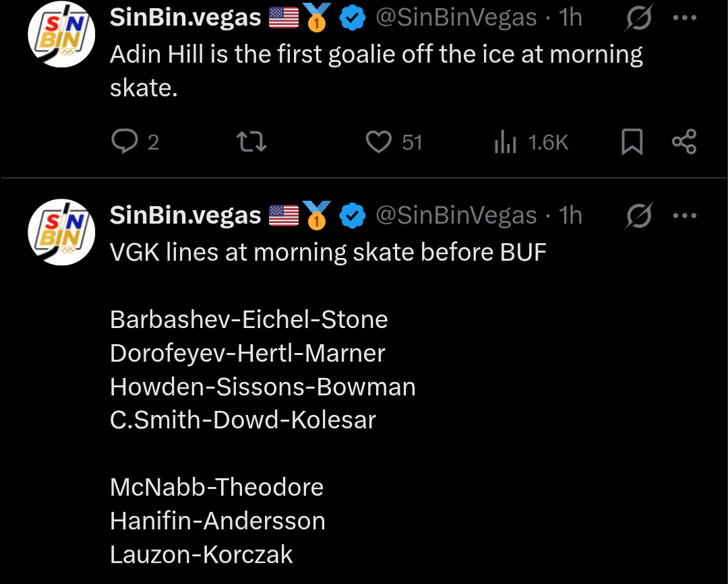
Task: Open SinBin.vegas avatar on VGK lines tweet
Action: click(x=60, y=231)
